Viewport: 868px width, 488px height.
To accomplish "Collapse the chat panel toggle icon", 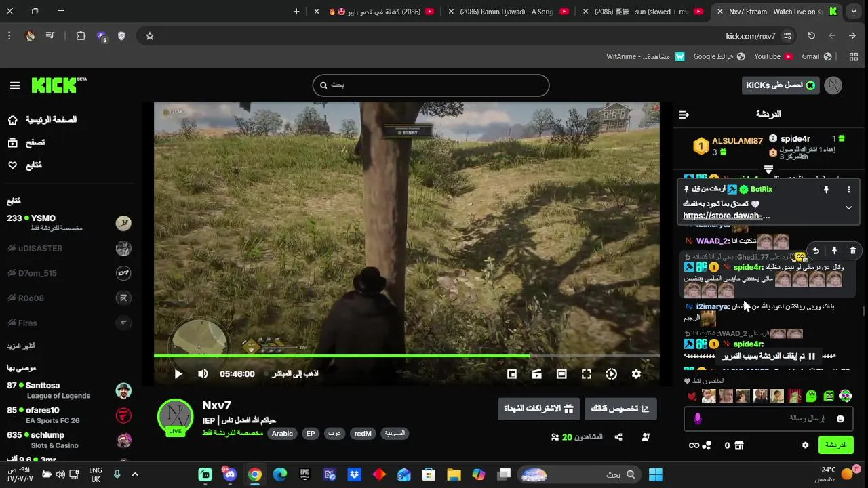I will click(x=684, y=115).
